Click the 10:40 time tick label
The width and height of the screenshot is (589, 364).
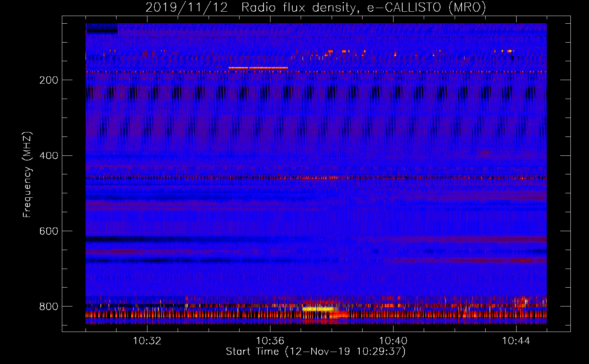click(393, 341)
